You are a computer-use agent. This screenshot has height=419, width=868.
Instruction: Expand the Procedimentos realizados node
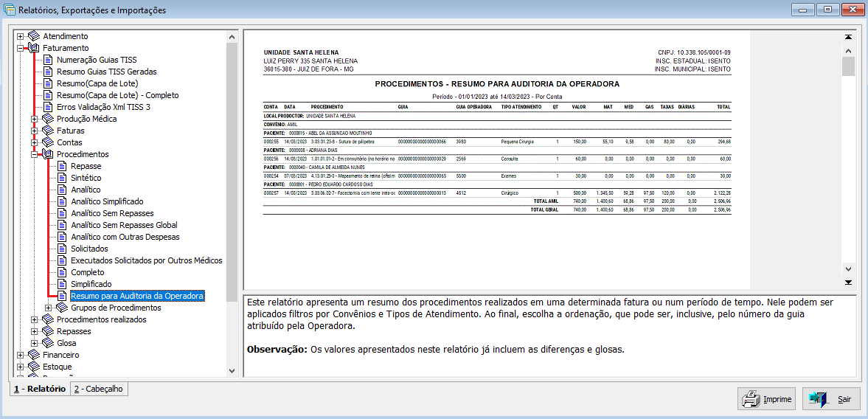pos(35,319)
